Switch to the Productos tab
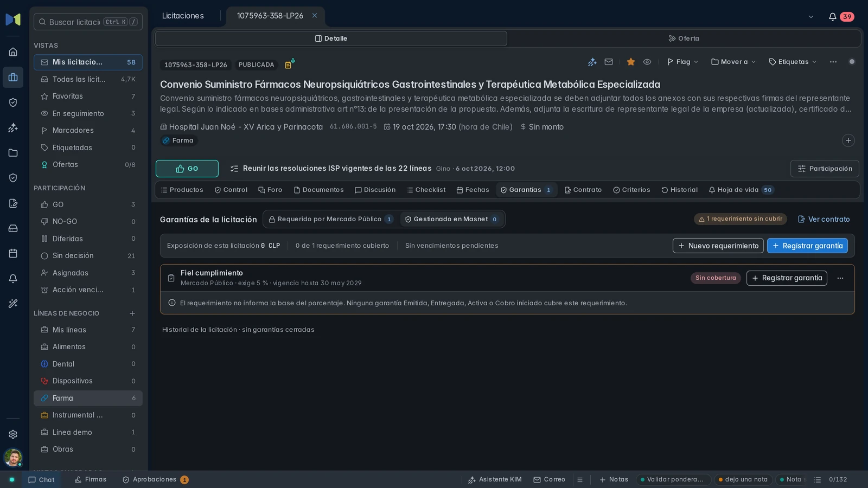 pyautogui.click(x=182, y=190)
